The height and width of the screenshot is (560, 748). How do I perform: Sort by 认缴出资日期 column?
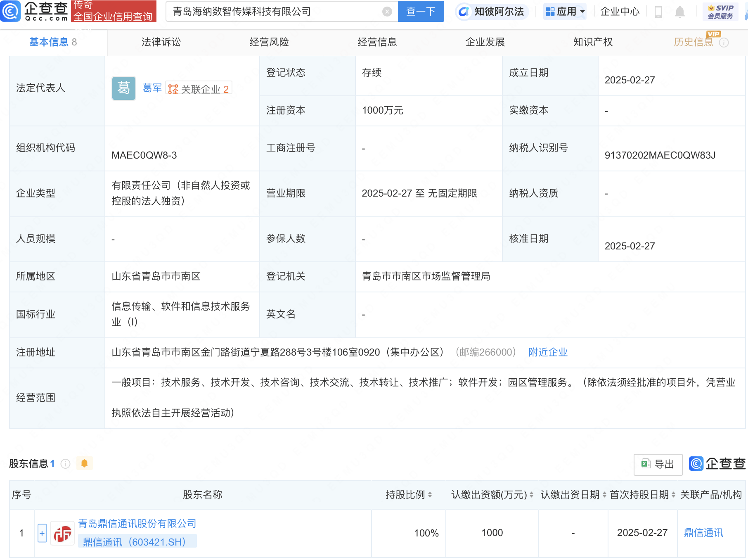(x=604, y=495)
